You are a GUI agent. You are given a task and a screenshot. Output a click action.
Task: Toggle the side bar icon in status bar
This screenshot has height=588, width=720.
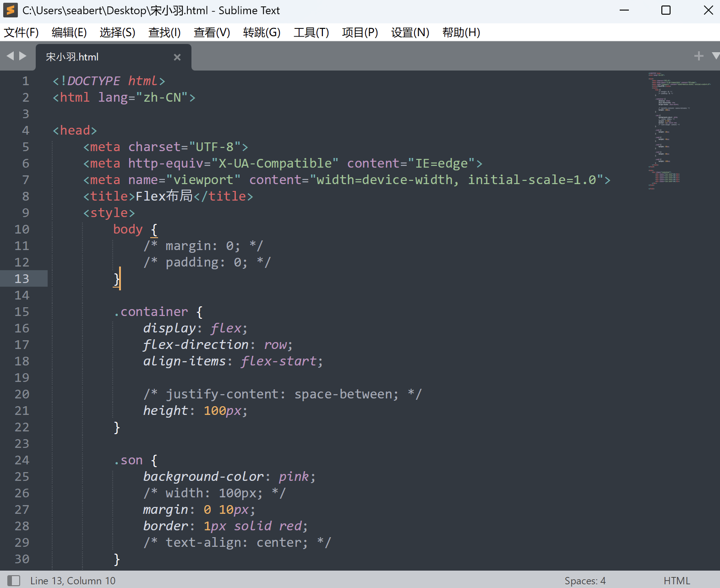point(14,581)
